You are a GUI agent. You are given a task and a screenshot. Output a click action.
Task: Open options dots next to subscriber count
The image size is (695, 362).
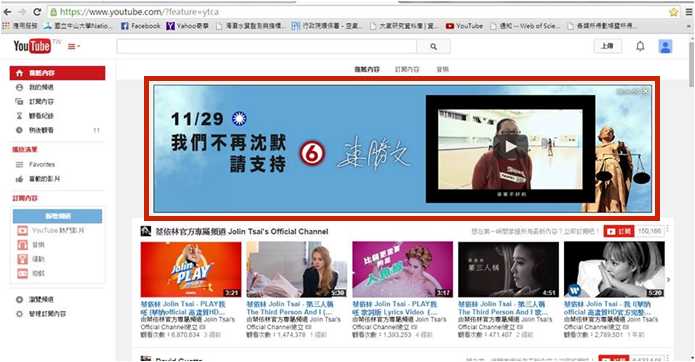[x=668, y=230]
